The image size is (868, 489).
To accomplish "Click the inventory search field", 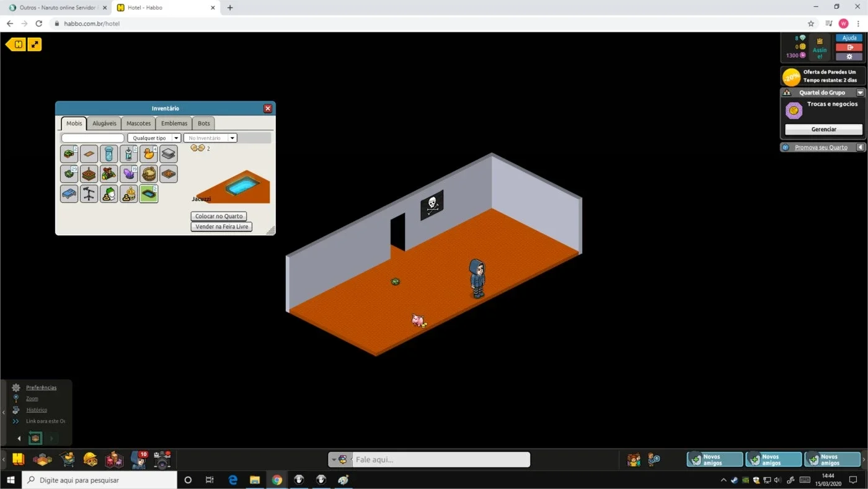I will coord(93,138).
